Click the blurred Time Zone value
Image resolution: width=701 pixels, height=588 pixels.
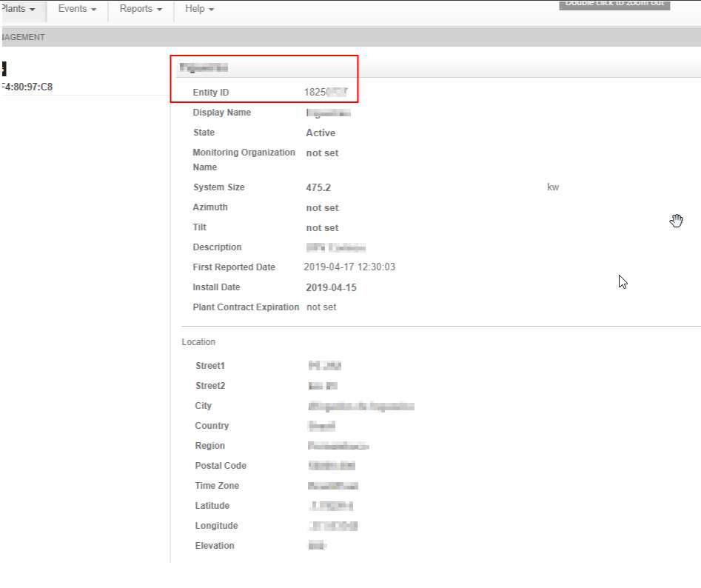[333, 487]
